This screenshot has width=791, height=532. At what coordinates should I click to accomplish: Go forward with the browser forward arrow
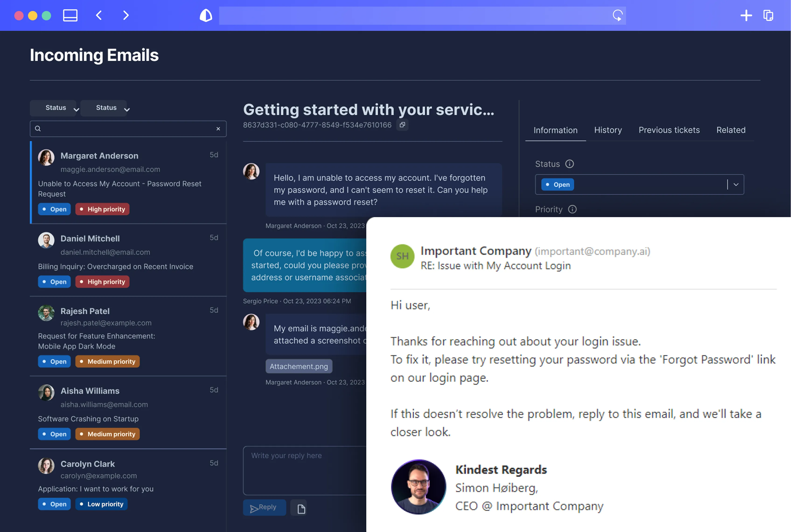click(126, 15)
